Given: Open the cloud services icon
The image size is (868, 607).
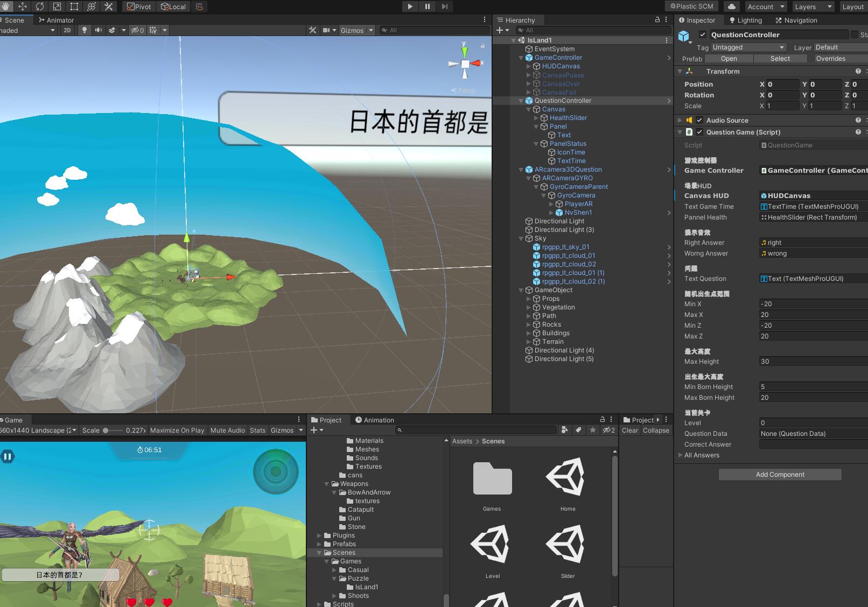Looking at the screenshot, I should (x=731, y=6).
